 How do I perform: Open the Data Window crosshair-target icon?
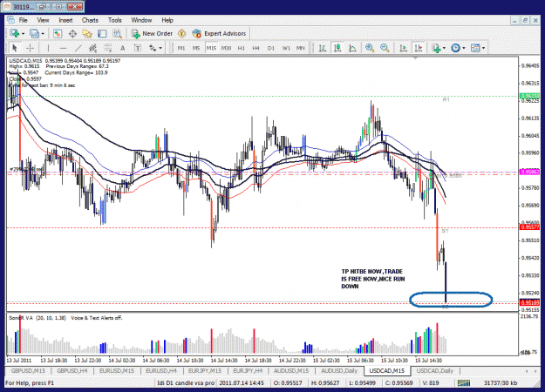click(x=72, y=34)
